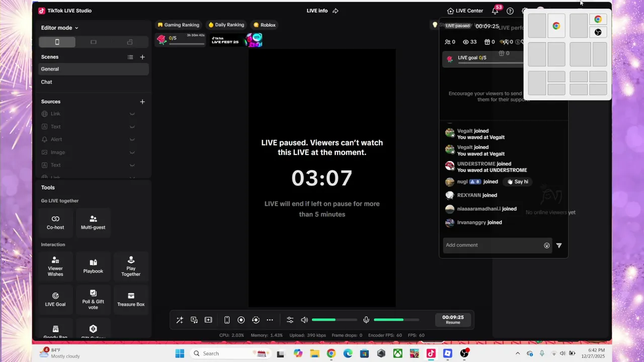Expand the Editor mode dropdown

tap(59, 28)
